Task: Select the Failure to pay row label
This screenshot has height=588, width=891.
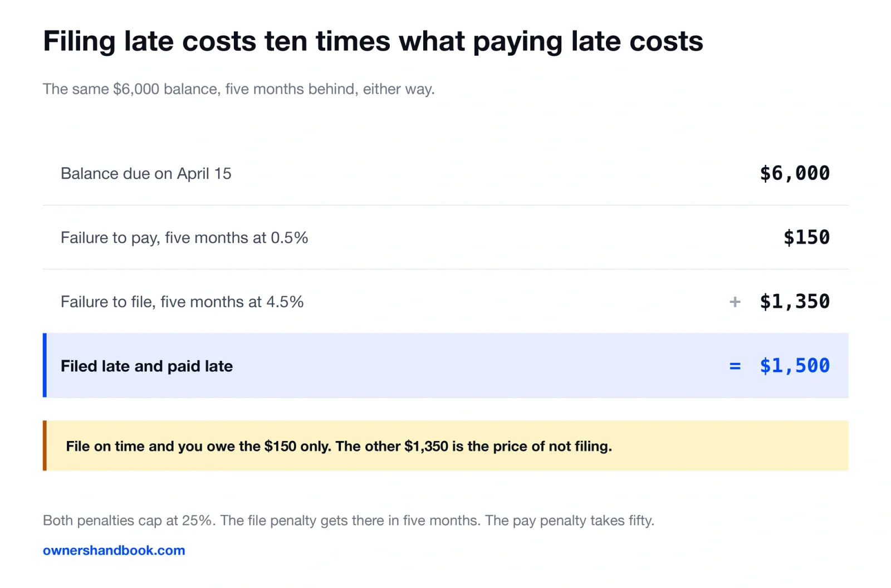Action: click(184, 238)
